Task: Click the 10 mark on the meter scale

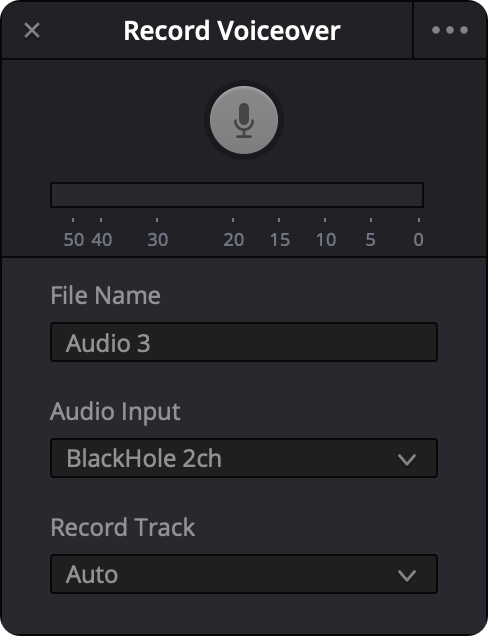Action: coord(326,240)
